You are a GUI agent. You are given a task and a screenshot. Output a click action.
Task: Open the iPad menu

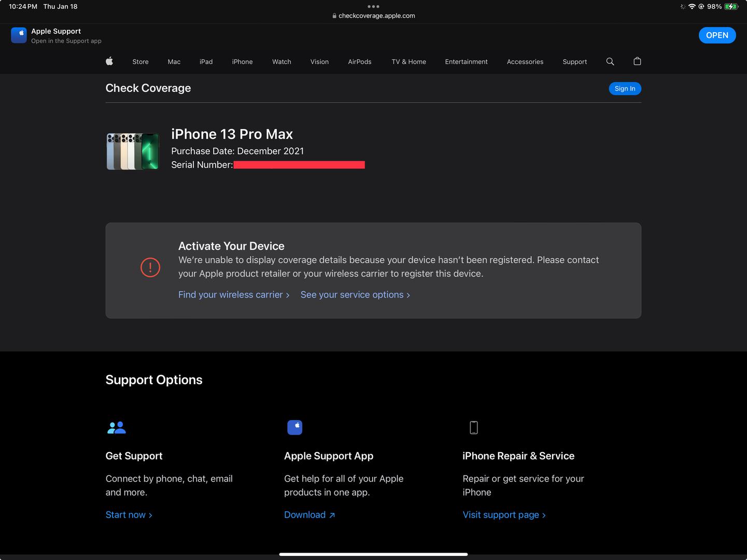click(206, 62)
